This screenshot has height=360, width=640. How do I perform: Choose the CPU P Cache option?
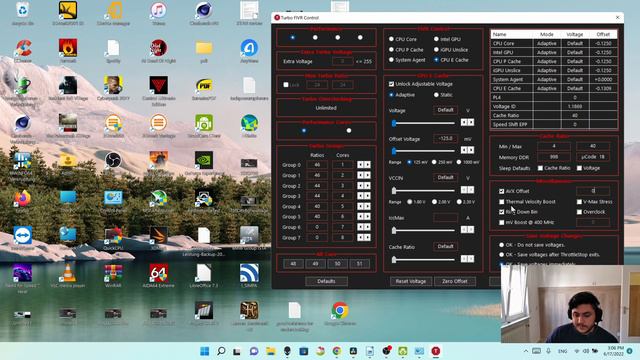point(391,50)
